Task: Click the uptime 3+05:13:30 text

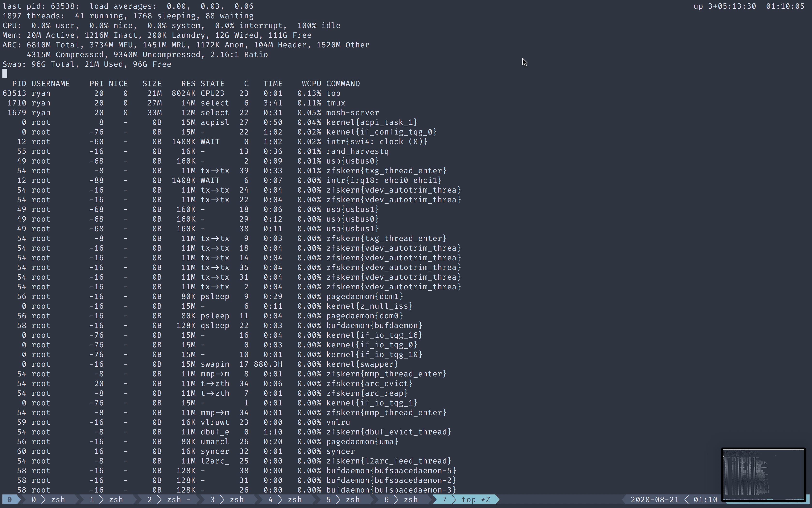Action: pos(732,6)
